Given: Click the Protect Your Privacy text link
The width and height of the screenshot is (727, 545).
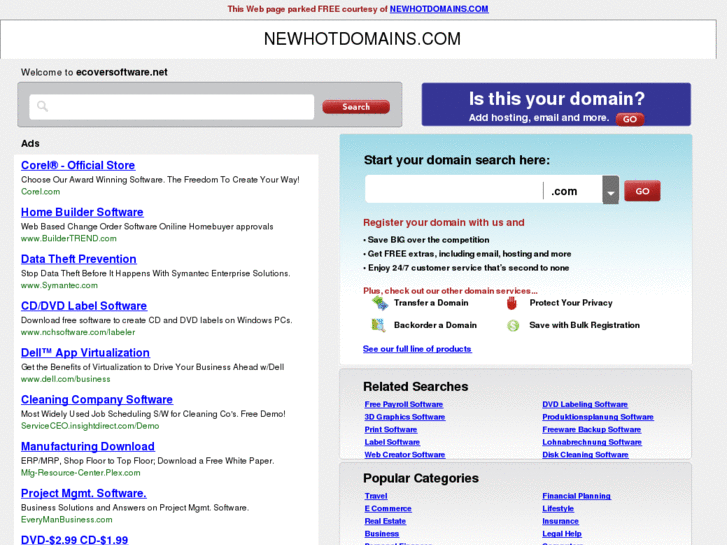Looking at the screenshot, I should click(571, 303).
